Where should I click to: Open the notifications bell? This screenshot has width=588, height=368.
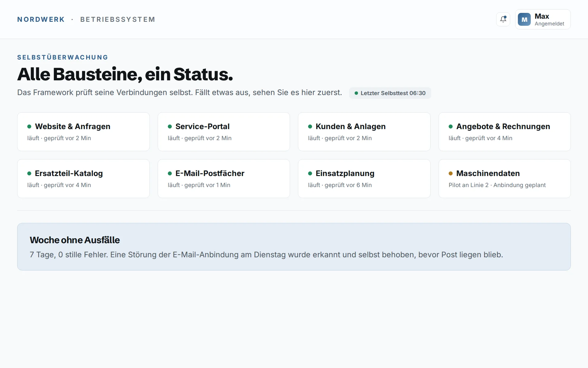coord(503,19)
